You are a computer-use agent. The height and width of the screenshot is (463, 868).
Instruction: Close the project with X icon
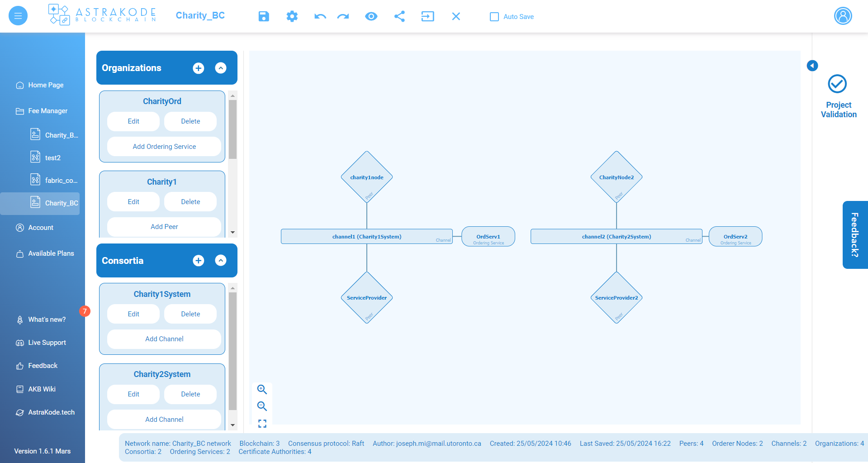coord(456,16)
